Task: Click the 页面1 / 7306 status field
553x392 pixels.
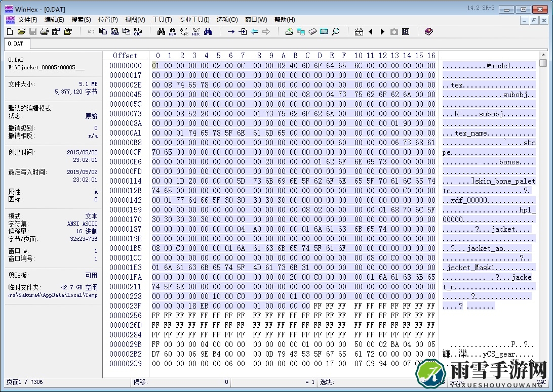Action: pos(24,382)
